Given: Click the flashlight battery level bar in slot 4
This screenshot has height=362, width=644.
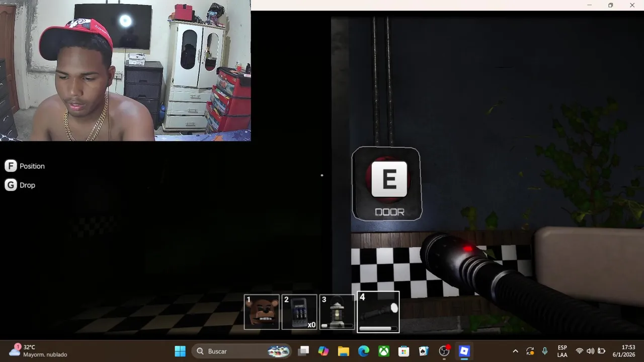Looking at the screenshot, I should 377,328.
